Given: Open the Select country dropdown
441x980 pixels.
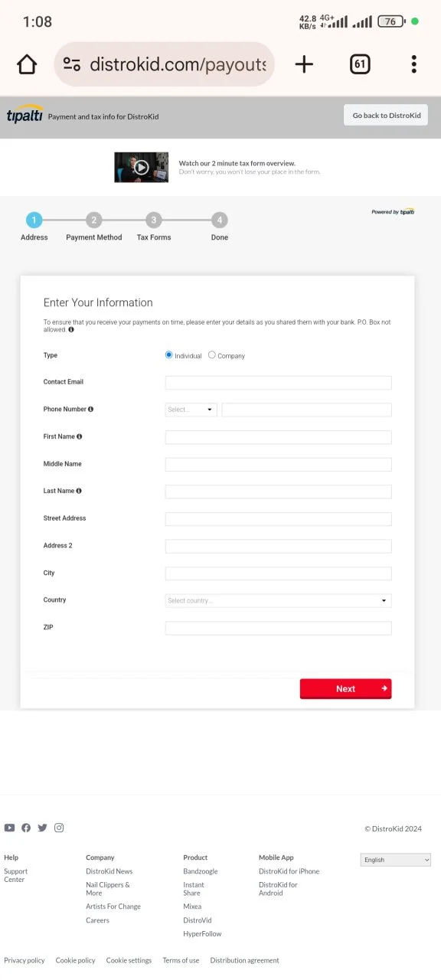Looking at the screenshot, I should tap(279, 601).
